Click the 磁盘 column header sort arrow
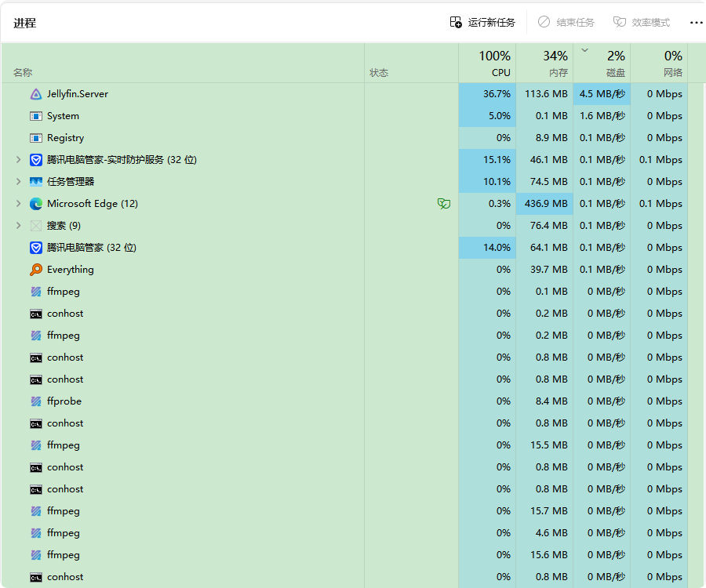This screenshot has width=706, height=588. (584, 51)
